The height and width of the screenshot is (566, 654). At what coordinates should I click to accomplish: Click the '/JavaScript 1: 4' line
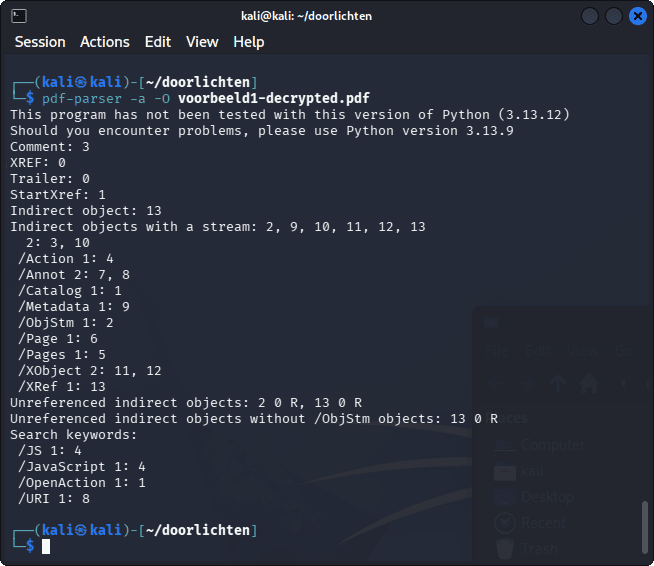click(82, 466)
